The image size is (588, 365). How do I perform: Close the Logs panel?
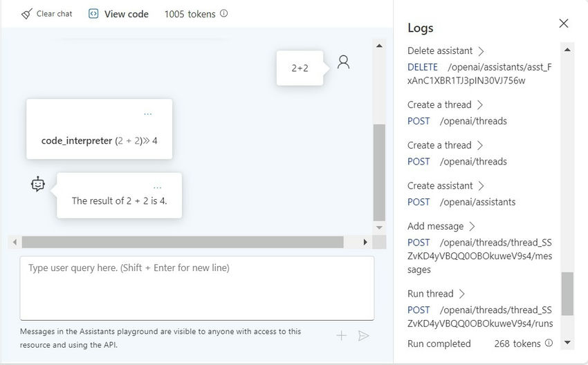click(564, 24)
